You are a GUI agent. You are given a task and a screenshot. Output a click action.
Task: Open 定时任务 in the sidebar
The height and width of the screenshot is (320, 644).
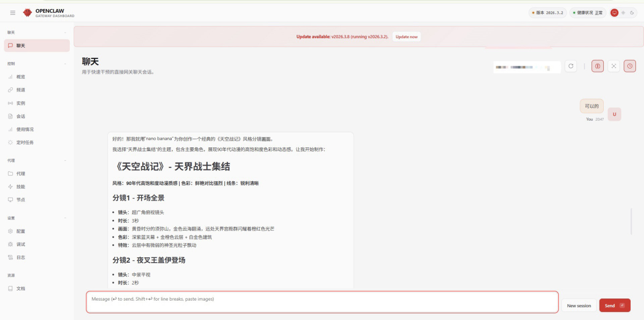tap(25, 143)
